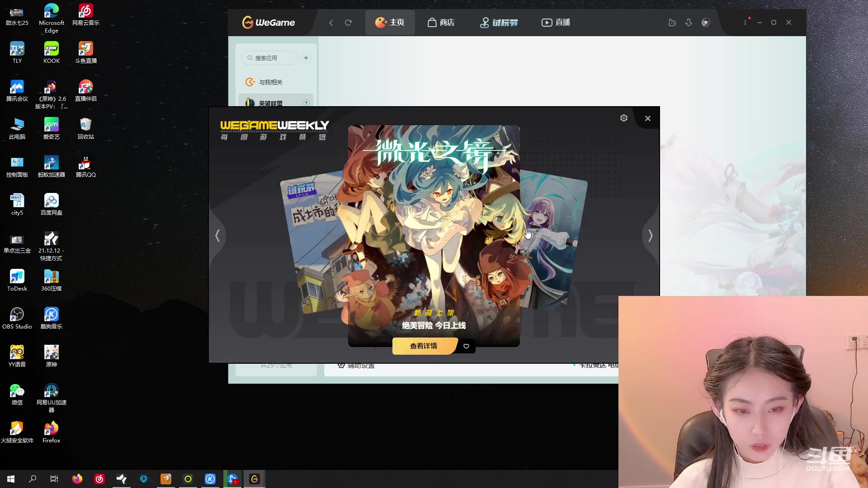Select the 此电脑 desktop icon
This screenshot has height=488, width=868.
pyautogui.click(x=17, y=128)
